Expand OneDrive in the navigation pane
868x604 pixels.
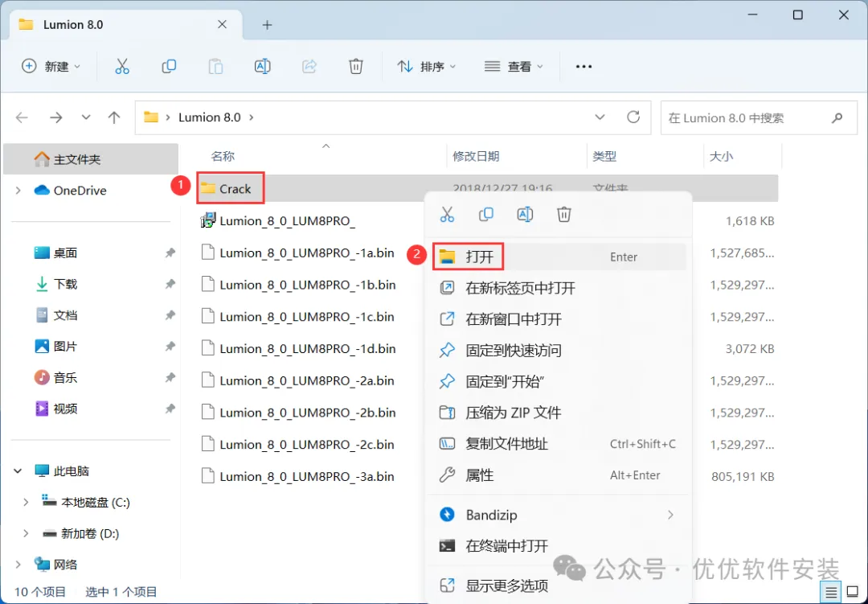18,191
